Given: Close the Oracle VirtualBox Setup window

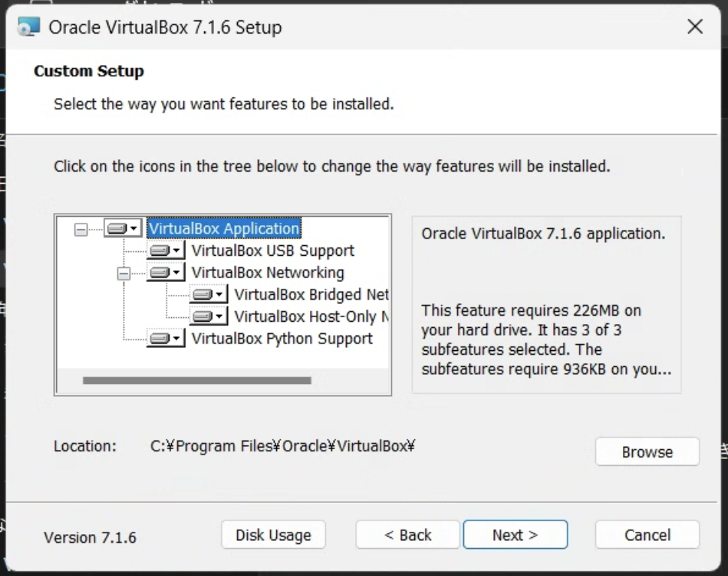Looking at the screenshot, I should [695, 26].
